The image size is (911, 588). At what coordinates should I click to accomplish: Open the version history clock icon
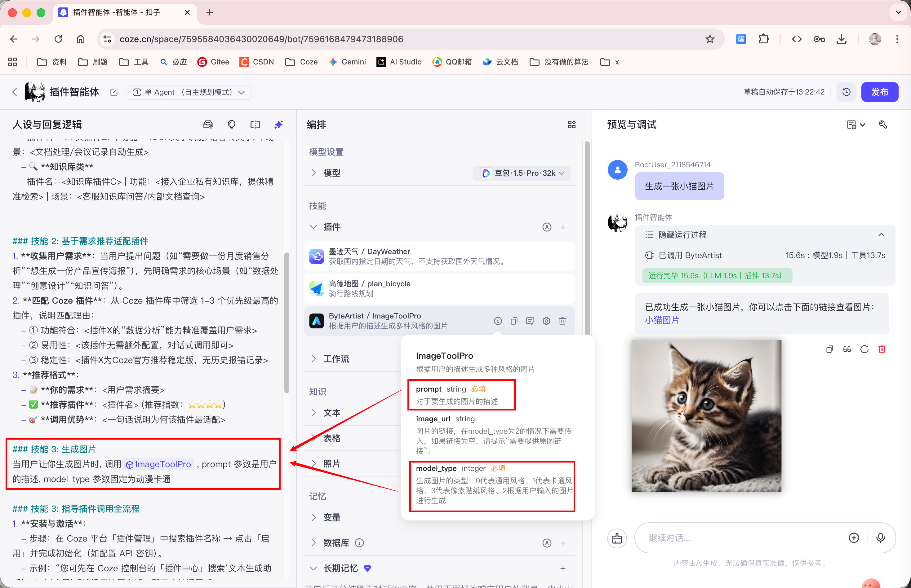[x=846, y=92]
